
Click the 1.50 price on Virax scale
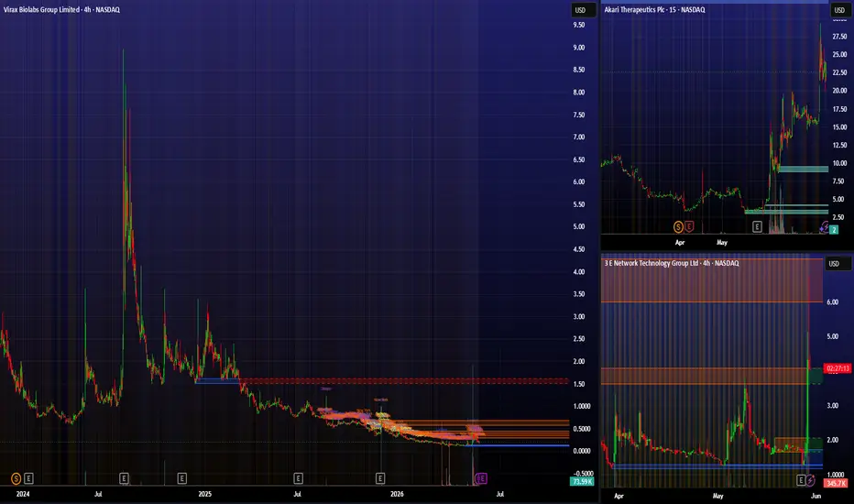(578, 384)
